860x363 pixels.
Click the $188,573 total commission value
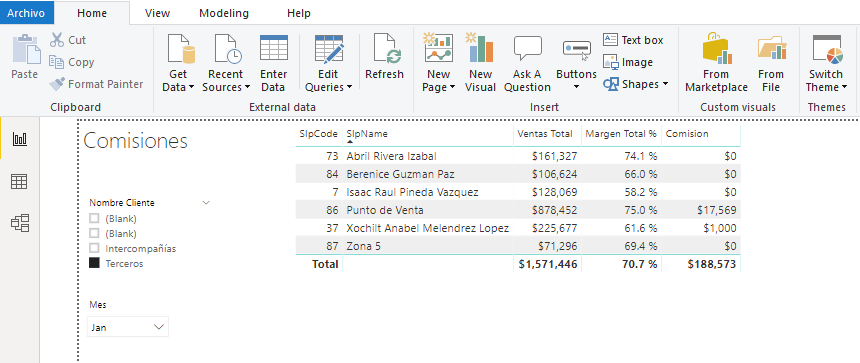712,264
